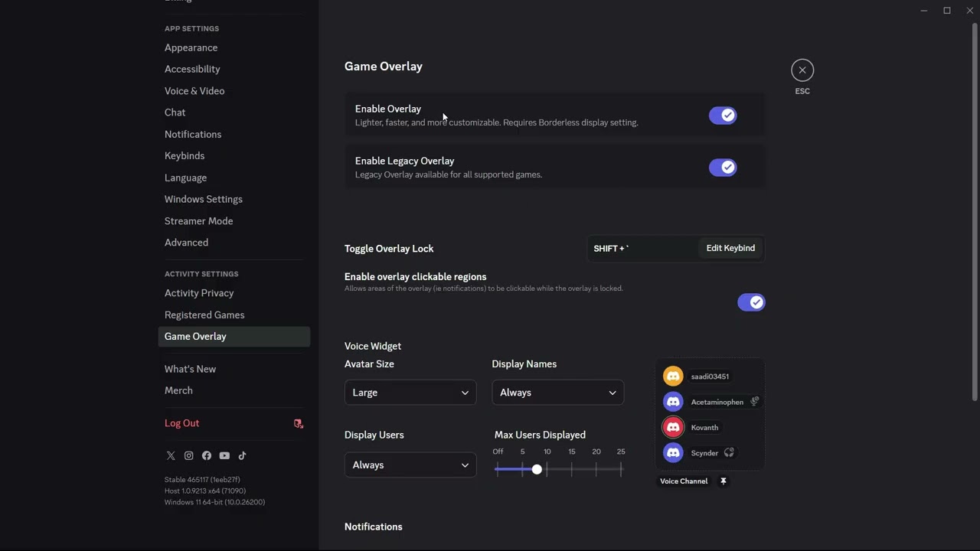Click the Voice Channel label in the preview
The height and width of the screenshot is (551, 980).
(x=684, y=481)
